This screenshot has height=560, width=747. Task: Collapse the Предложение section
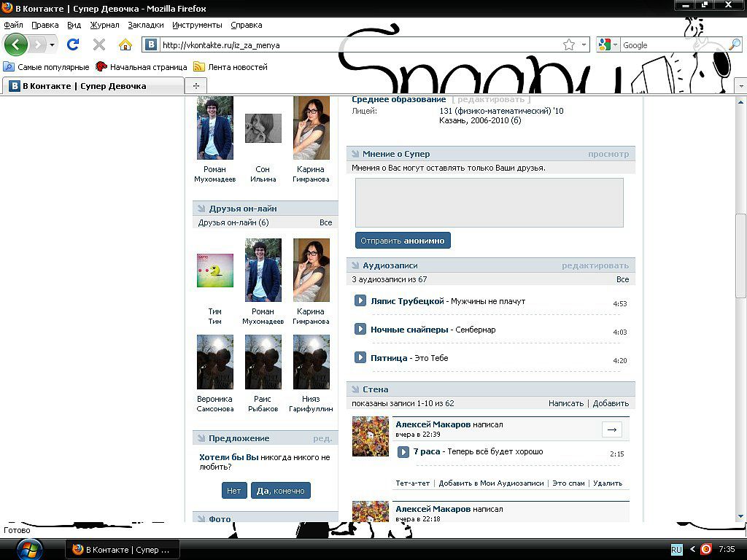tap(201, 438)
